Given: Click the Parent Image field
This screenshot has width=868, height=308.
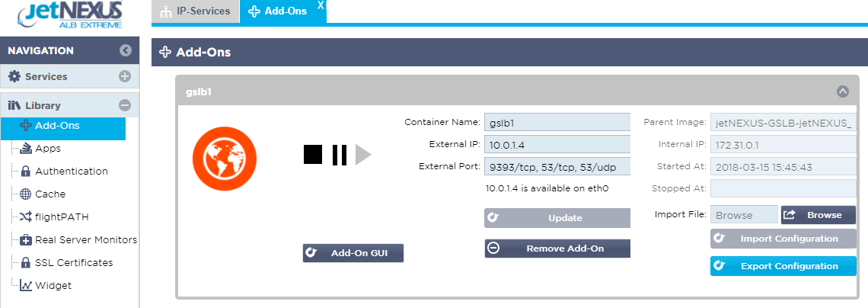Looking at the screenshot, I should [783, 123].
